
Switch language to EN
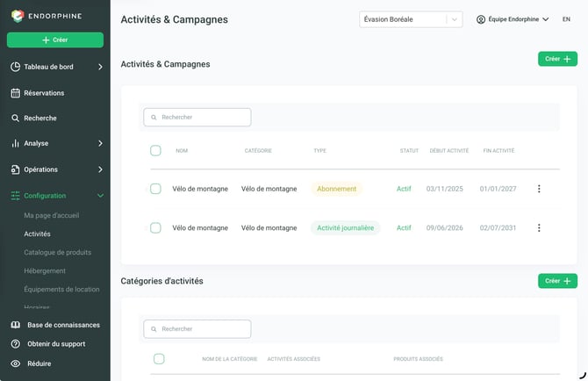point(566,19)
